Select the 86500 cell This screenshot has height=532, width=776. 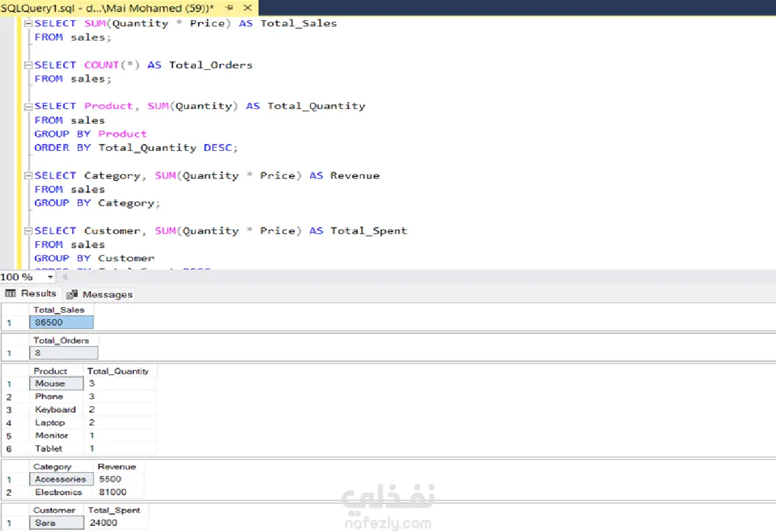(x=61, y=322)
